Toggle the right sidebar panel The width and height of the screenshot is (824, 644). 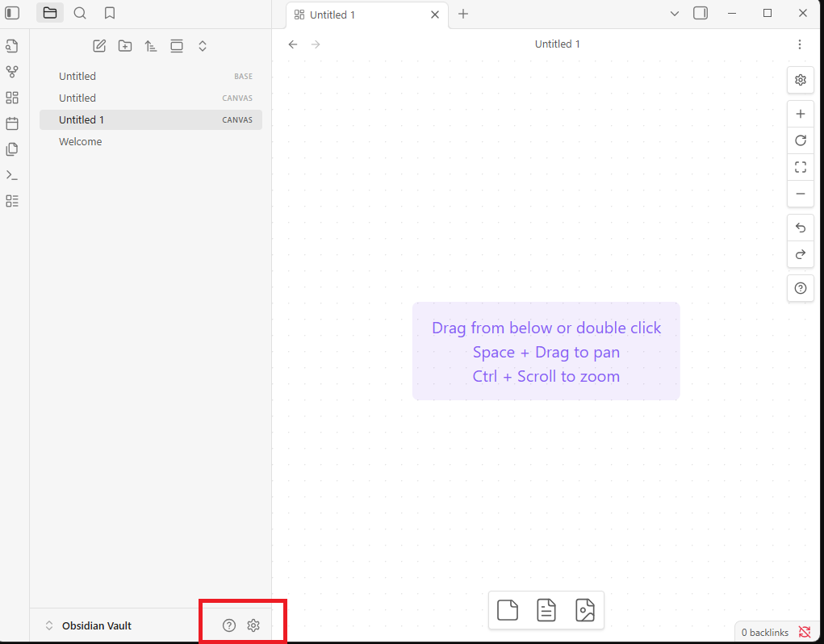coord(701,13)
